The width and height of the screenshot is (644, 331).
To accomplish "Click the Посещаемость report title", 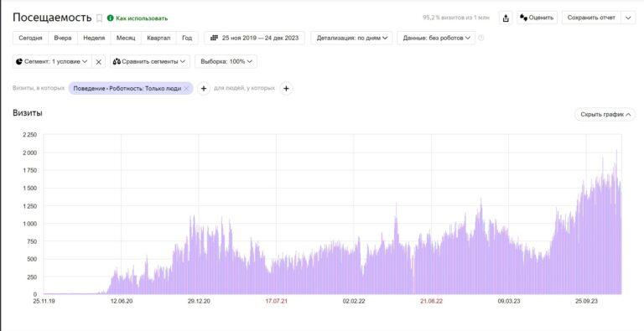I will pyautogui.click(x=52, y=18).
